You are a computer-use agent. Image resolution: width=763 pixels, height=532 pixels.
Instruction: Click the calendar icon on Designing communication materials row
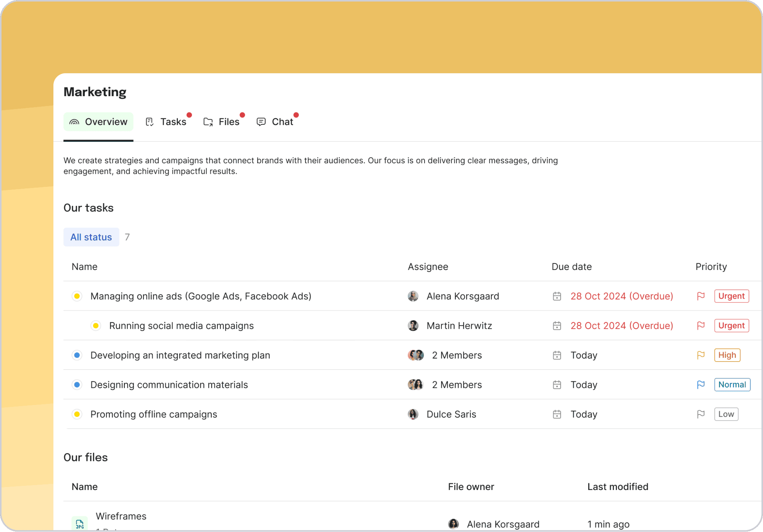coord(557,384)
